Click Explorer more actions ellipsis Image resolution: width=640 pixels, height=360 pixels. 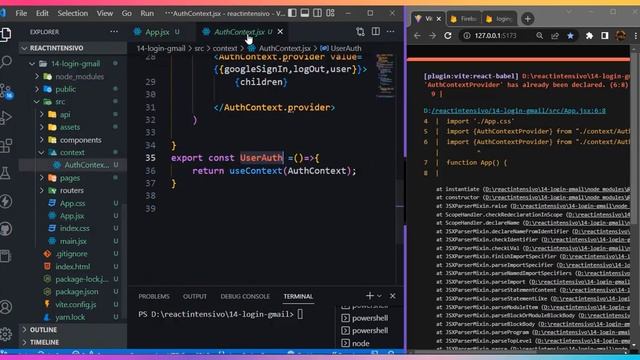(114, 31)
